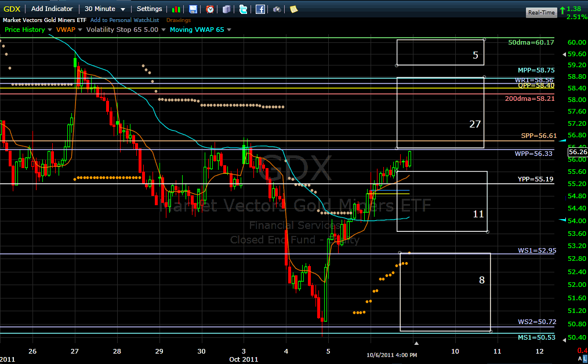Click the Oct 2011 month label

coord(244,359)
